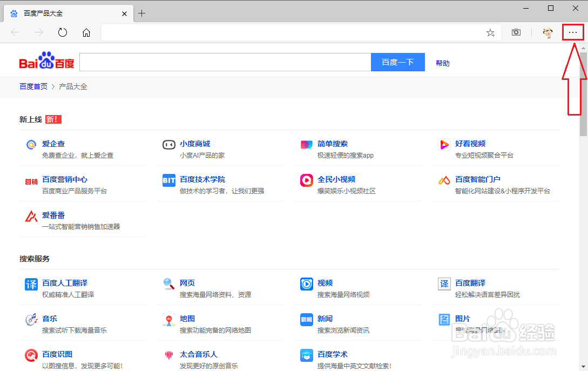Open the 小度商城 link
588x371 pixels.
tap(195, 144)
